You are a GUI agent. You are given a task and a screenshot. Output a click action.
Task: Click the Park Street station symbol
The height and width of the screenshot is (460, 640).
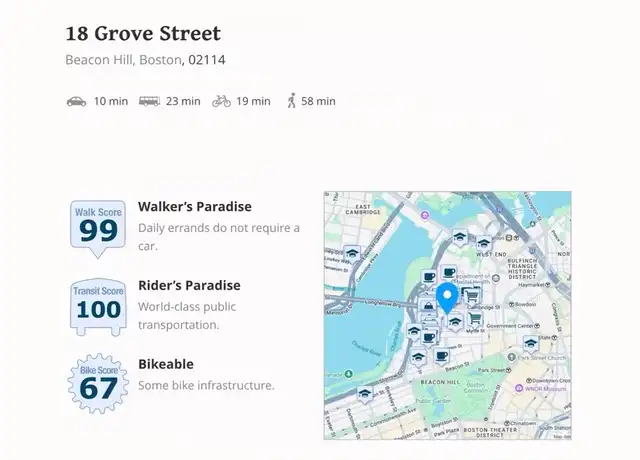(508, 370)
